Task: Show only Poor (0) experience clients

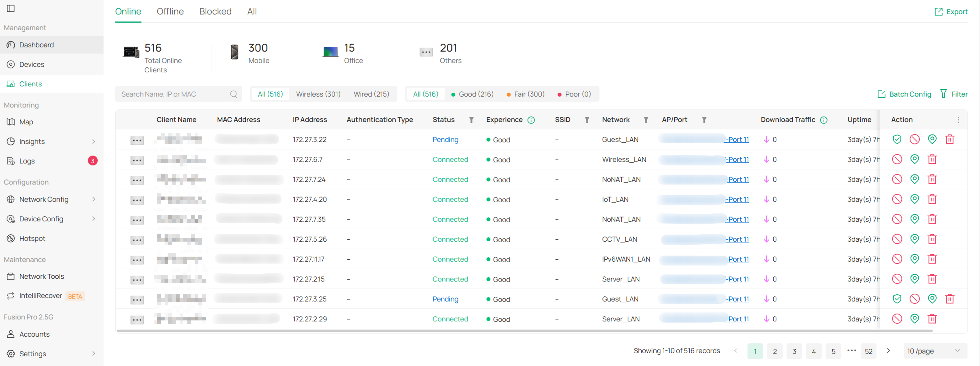Action: coord(574,94)
